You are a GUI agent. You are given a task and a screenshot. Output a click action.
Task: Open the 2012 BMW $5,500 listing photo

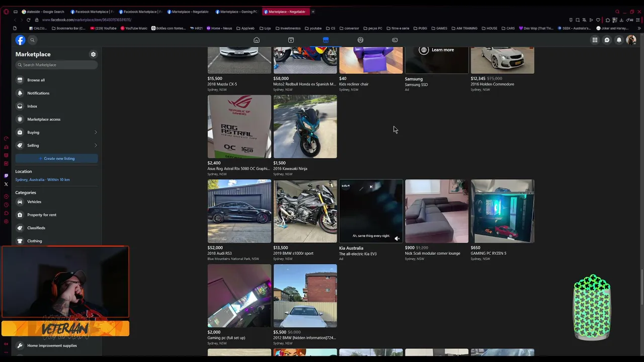click(x=305, y=296)
